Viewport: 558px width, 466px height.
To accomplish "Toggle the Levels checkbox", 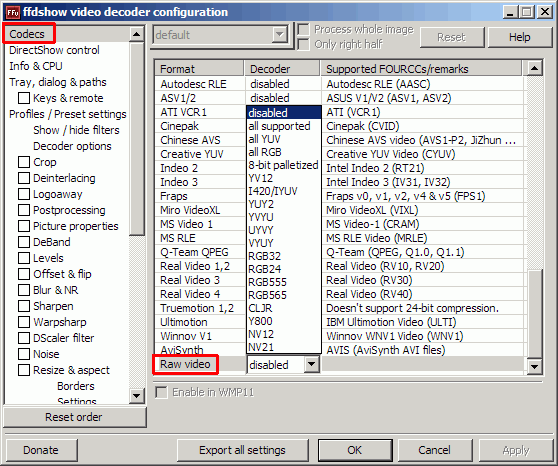I will pos(24,258).
